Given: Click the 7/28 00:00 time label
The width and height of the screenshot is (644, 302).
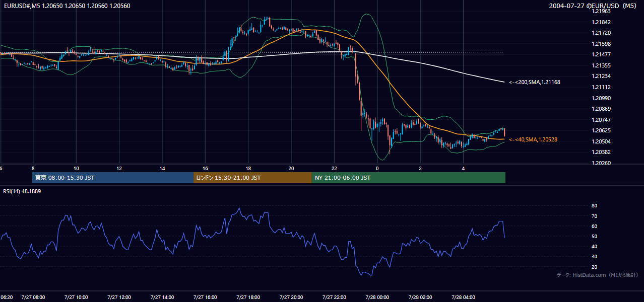Looking at the screenshot, I should click(377, 297).
